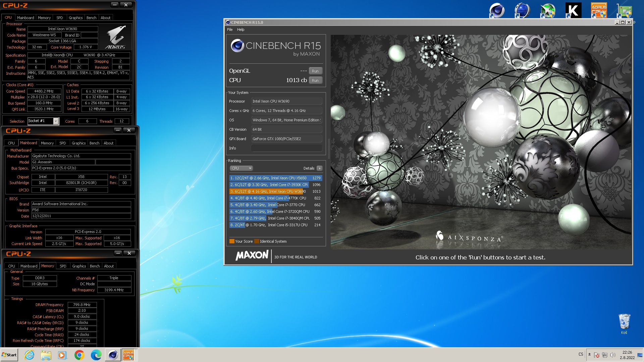Open Microsoft Edge from the taskbar
This screenshot has width=644, height=362.
click(x=96, y=355)
